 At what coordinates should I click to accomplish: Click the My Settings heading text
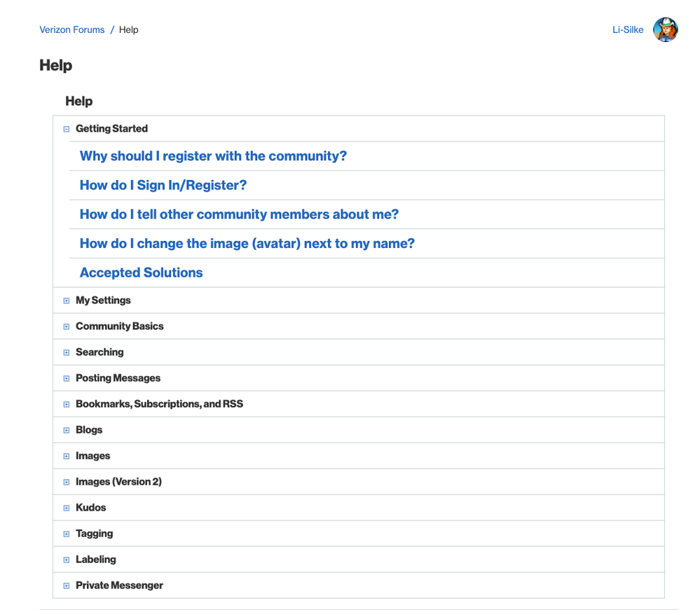point(103,300)
